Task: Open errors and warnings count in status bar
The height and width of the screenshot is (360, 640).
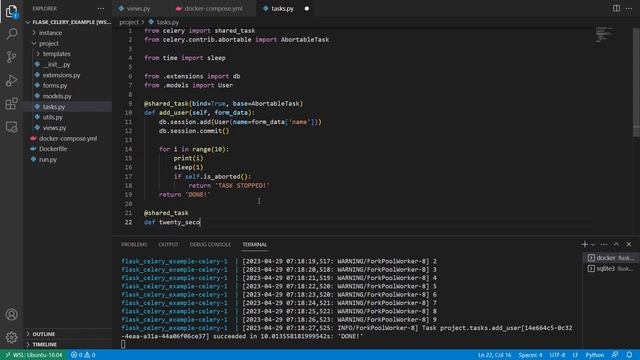Action: click(x=83, y=355)
